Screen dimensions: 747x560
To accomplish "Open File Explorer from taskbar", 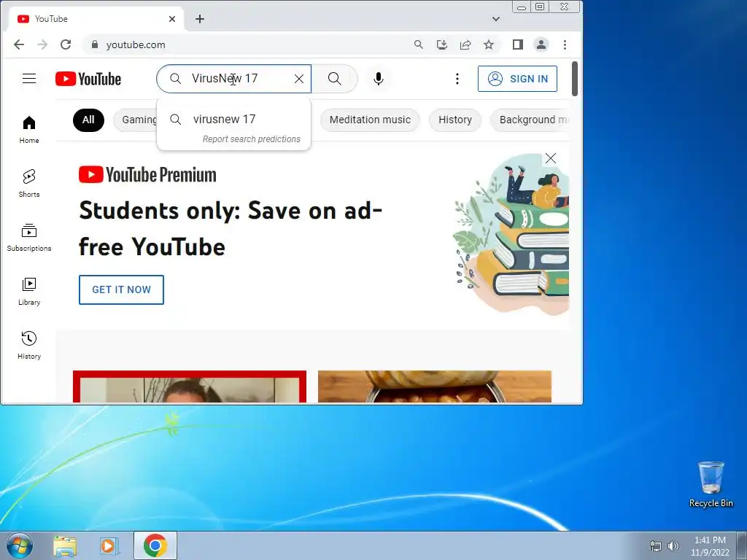I will 65,546.
